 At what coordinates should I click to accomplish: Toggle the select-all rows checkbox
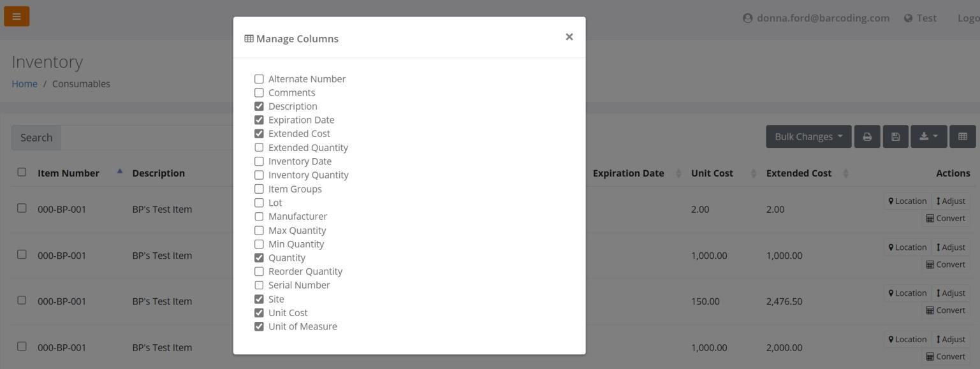tap(22, 172)
